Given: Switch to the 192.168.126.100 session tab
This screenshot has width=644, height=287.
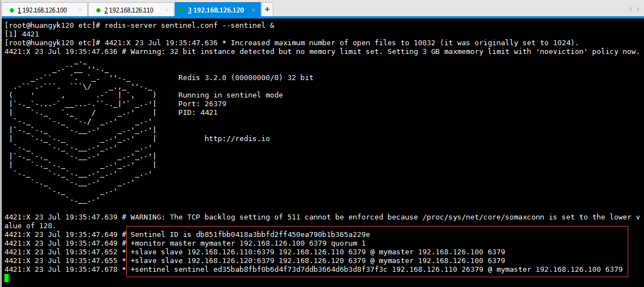Looking at the screenshot, I should pos(44,9).
